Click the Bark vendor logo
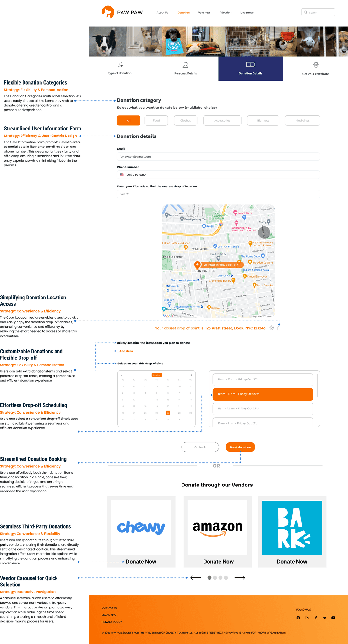348x644 pixels. tap(292, 528)
